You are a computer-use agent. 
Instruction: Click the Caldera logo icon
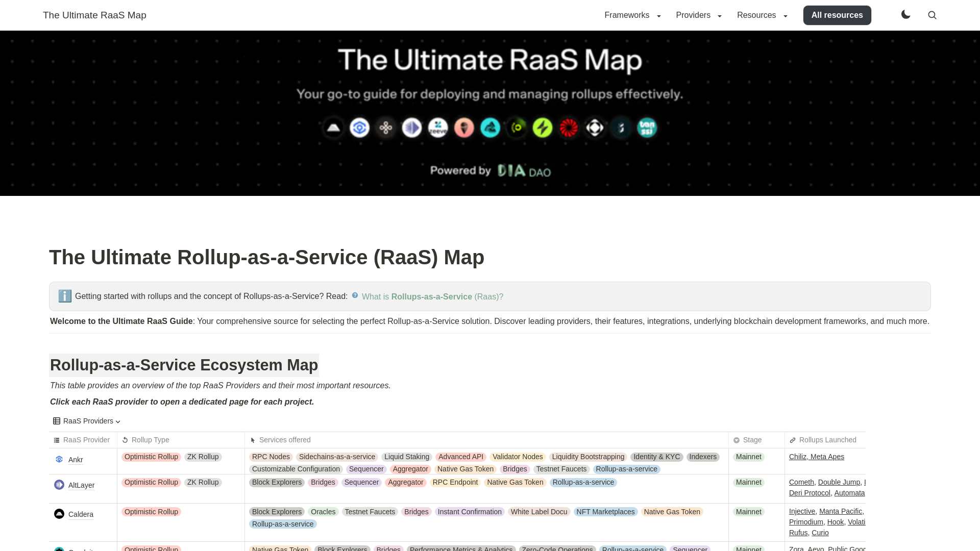[59, 514]
